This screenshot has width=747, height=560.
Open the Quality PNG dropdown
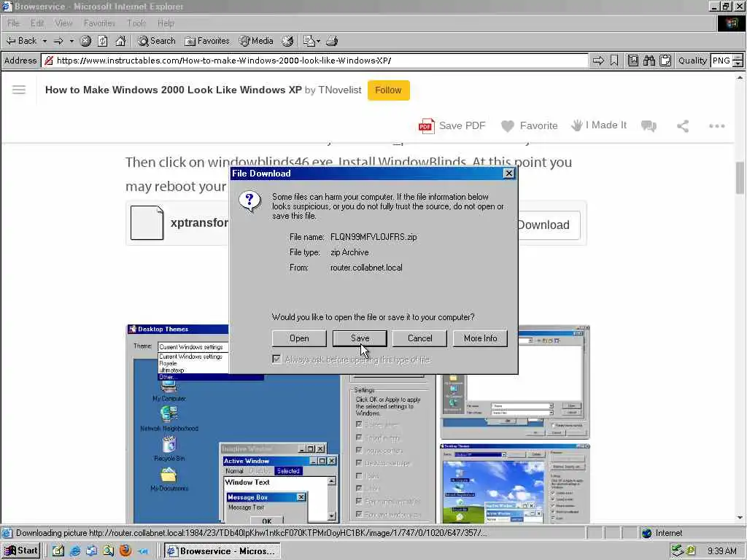coord(738,61)
